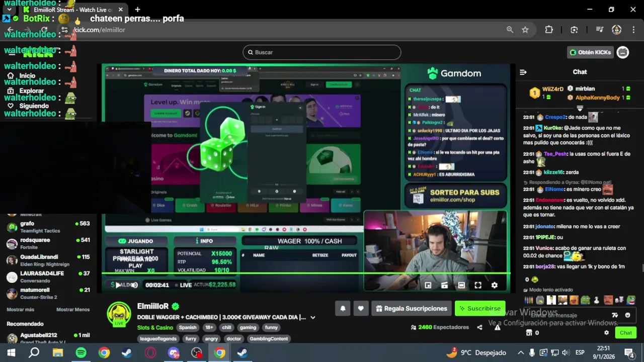This screenshot has width=644, height=362.
Task: Open WiiZ4rD top gifter entry
Action: (548, 93)
